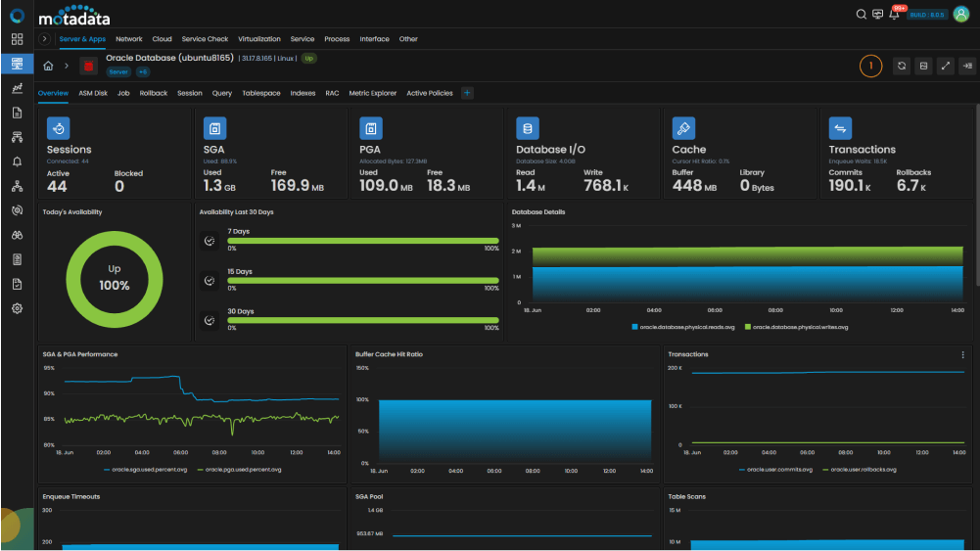Expand the +6 tags badge

(x=143, y=71)
